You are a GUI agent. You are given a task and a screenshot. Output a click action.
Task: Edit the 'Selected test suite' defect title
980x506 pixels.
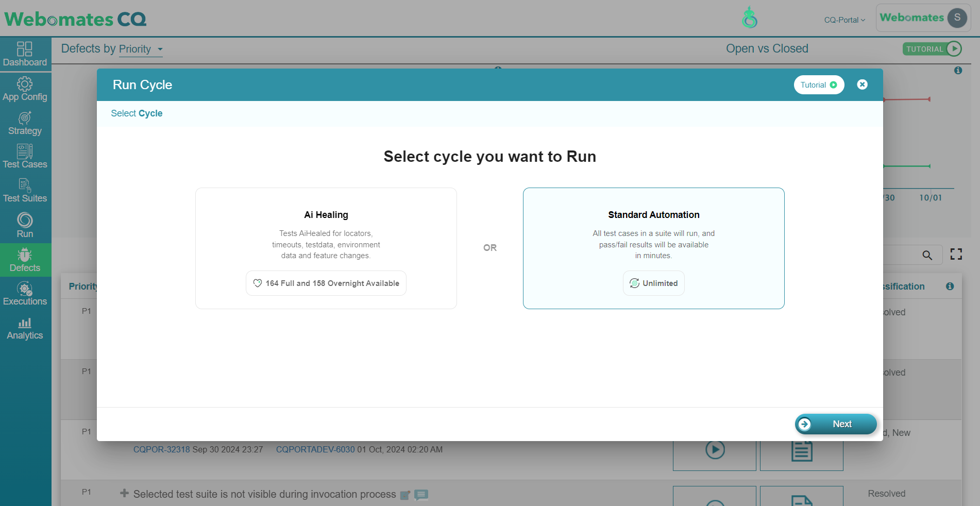click(405, 495)
